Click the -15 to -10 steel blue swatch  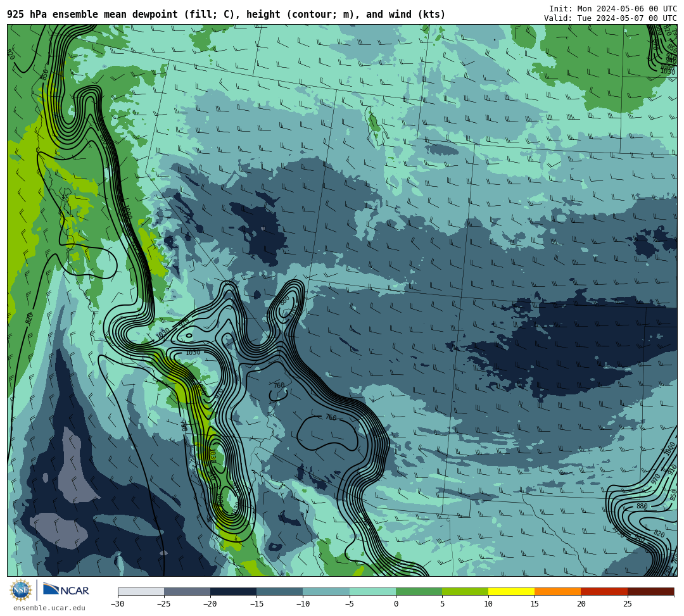click(x=280, y=591)
